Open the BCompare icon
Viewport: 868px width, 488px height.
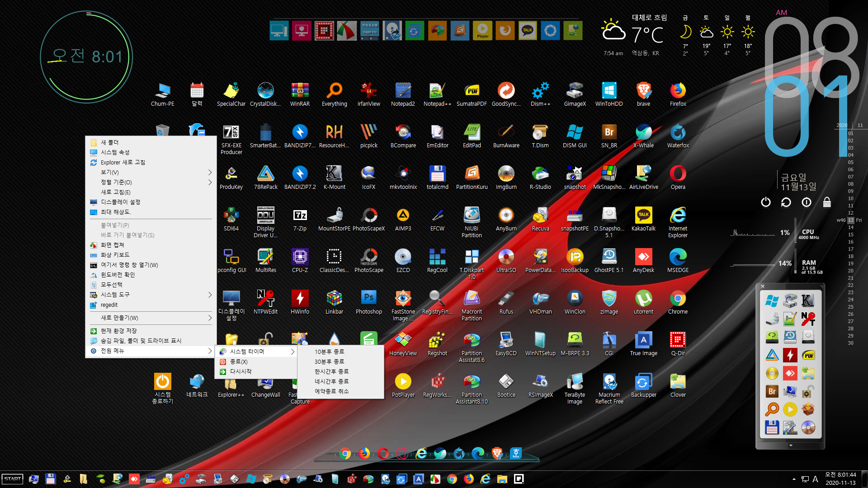coord(403,136)
